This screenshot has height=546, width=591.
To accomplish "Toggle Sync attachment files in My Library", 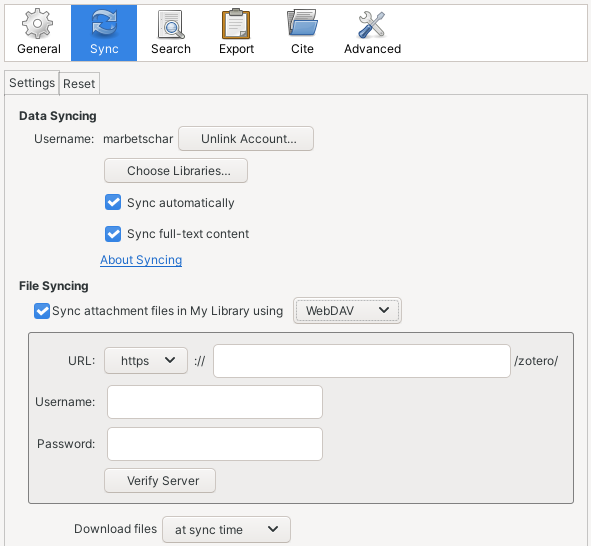I will (41, 311).
